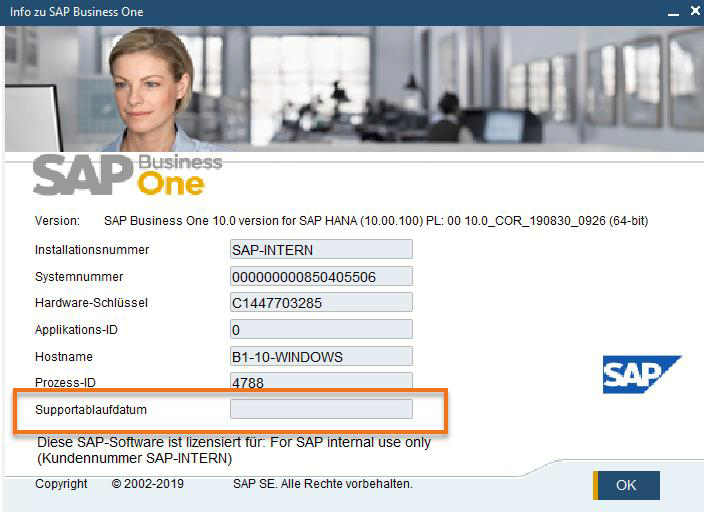Click into the Systemnummer field
Viewport: 704px width, 512px height.
click(x=321, y=276)
